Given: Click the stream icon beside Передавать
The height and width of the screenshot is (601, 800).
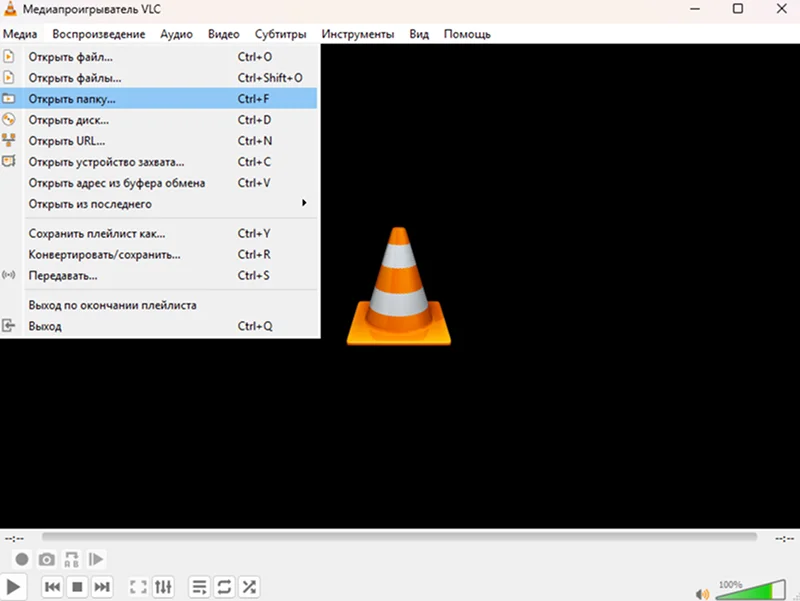Looking at the screenshot, I should (x=9, y=275).
